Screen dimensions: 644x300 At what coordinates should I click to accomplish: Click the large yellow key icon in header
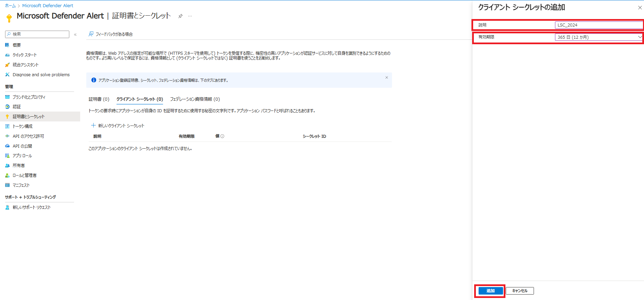[x=9, y=18]
